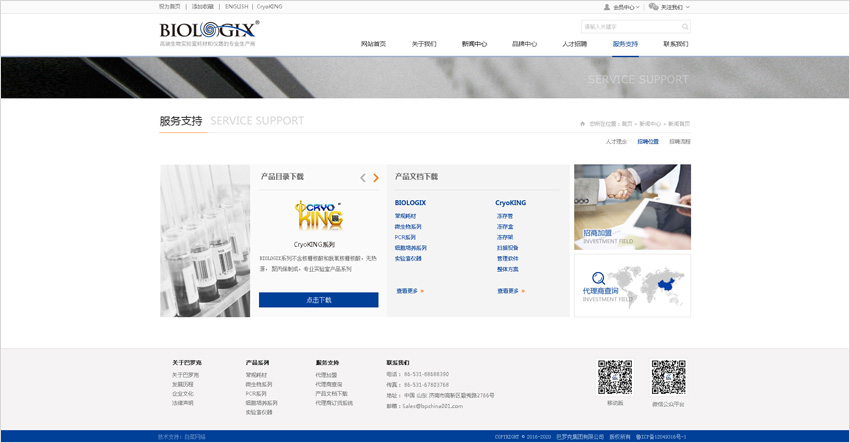Click the orange next arrow in catalog carousel

pyautogui.click(x=376, y=178)
